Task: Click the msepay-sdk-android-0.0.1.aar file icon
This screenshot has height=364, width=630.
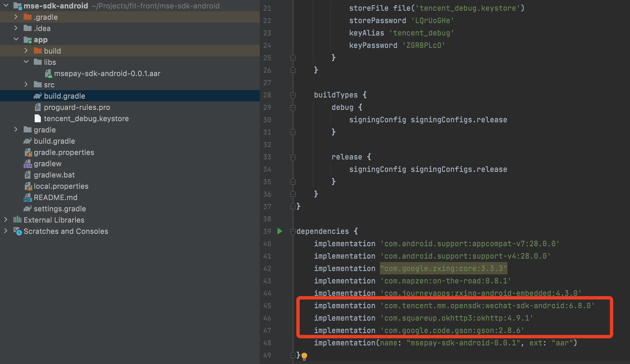Action: point(48,74)
